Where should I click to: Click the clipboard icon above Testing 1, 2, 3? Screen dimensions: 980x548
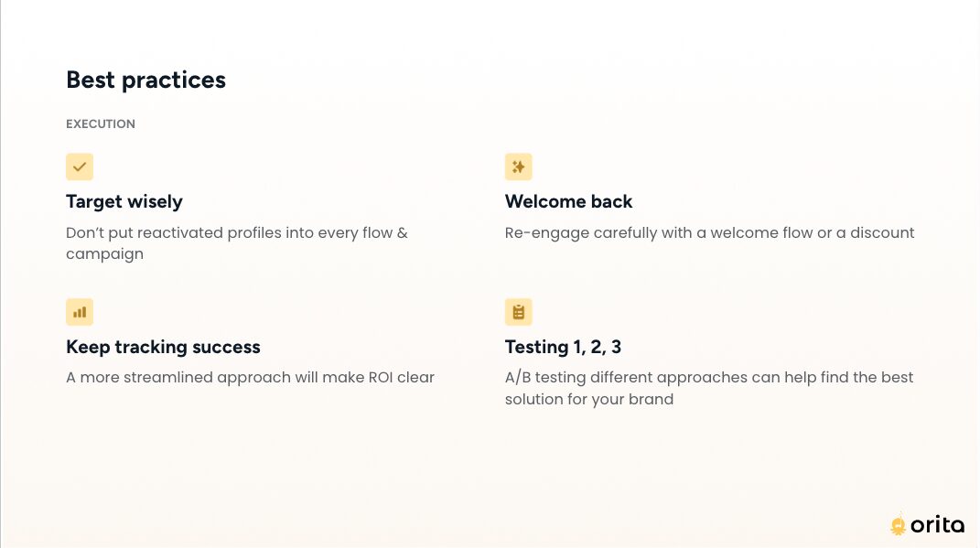coord(518,312)
